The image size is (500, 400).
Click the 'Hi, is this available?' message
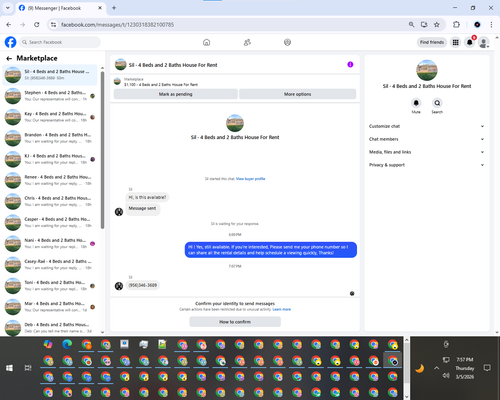point(147,197)
